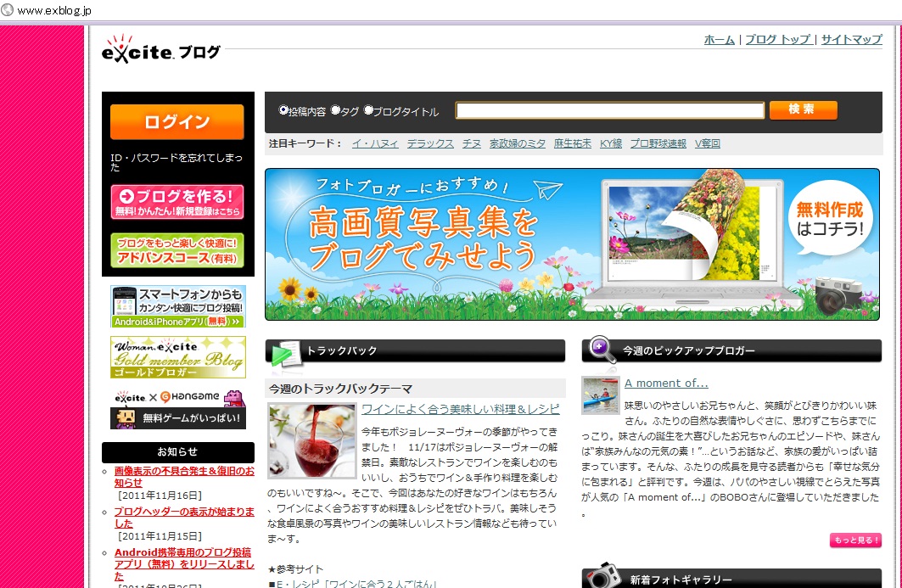Click the 新着フォトギャラリー header text
The height and width of the screenshot is (588, 902).
pos(681,580)
